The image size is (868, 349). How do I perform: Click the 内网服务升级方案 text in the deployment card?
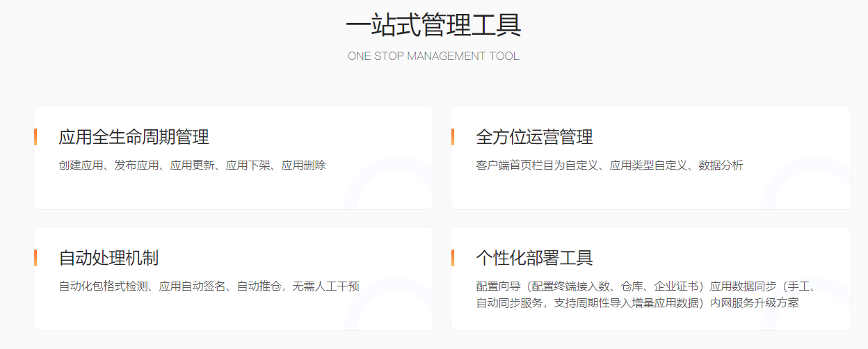click(x=754, y=303)
